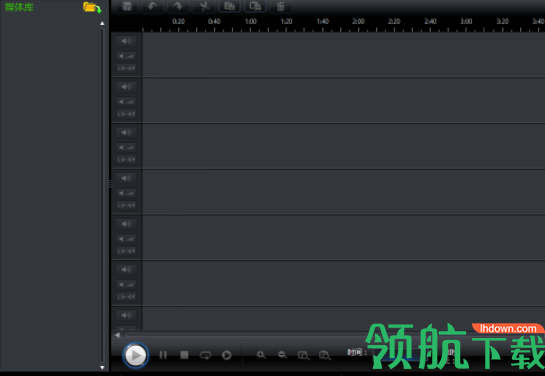
Task: Mute the second track
Action: click(x=126, y=87)
